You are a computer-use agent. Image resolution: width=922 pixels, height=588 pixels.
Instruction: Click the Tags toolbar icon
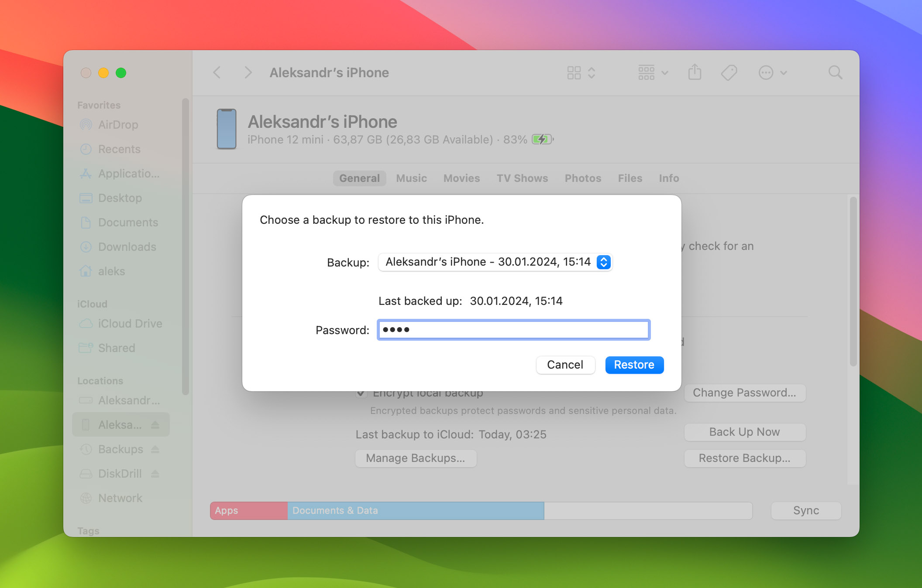tap(729, 72)
